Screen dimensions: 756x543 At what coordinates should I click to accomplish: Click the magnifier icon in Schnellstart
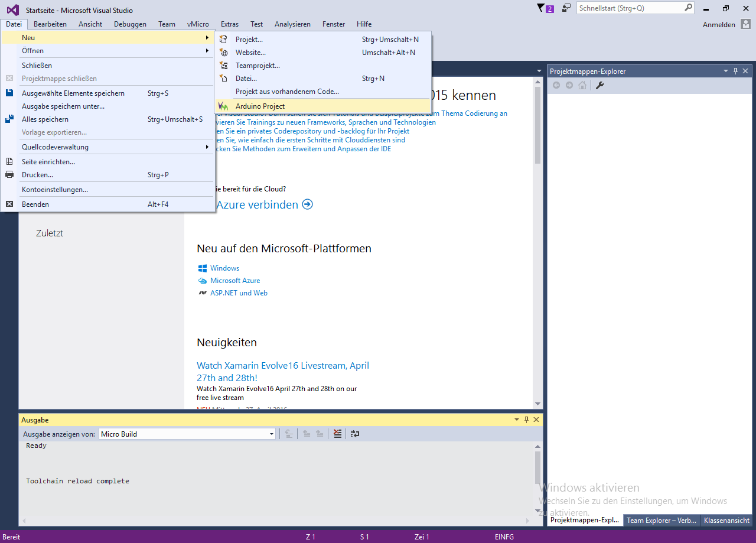(688, 8)
